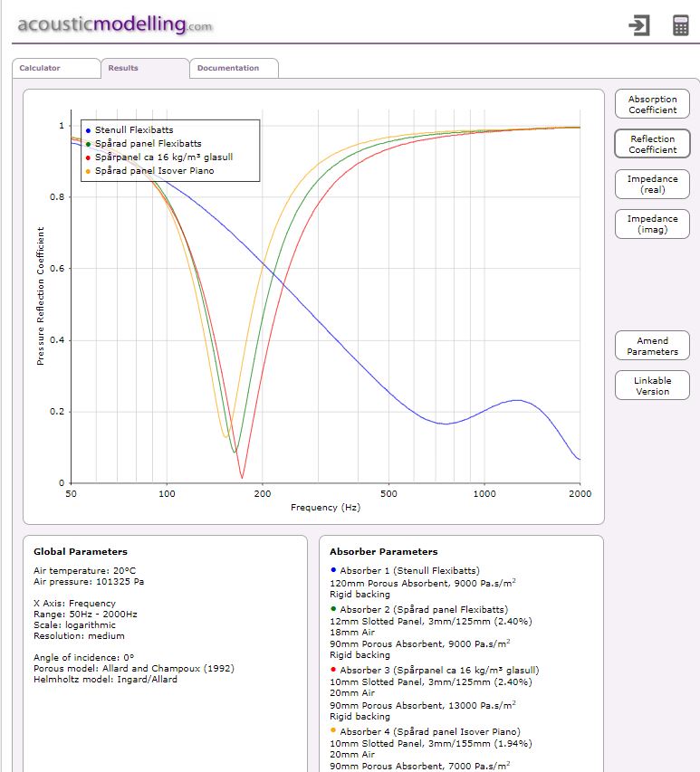Screen dimensions: 700x772
Task: Open the Linkable Version
Action: [652, 386]
